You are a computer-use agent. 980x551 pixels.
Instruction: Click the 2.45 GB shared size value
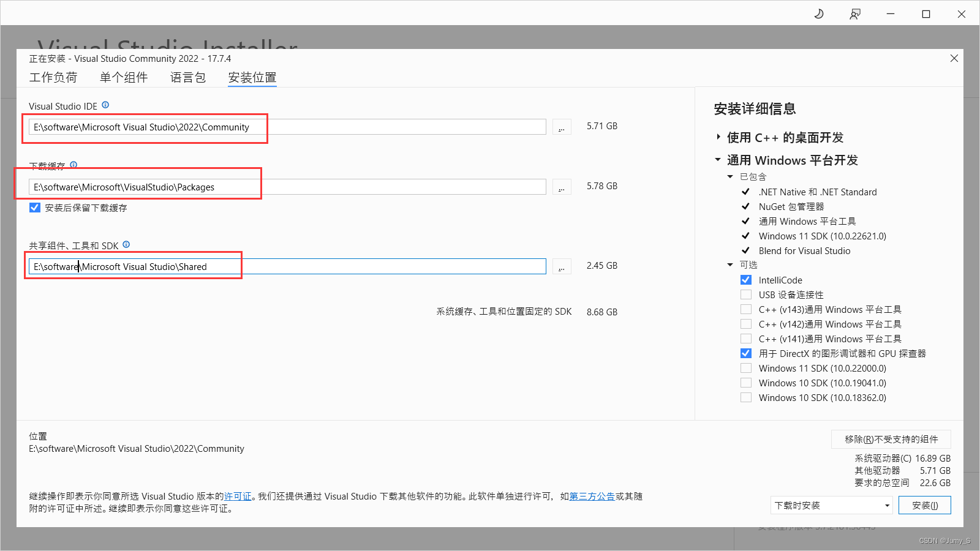tap(602, 265)
